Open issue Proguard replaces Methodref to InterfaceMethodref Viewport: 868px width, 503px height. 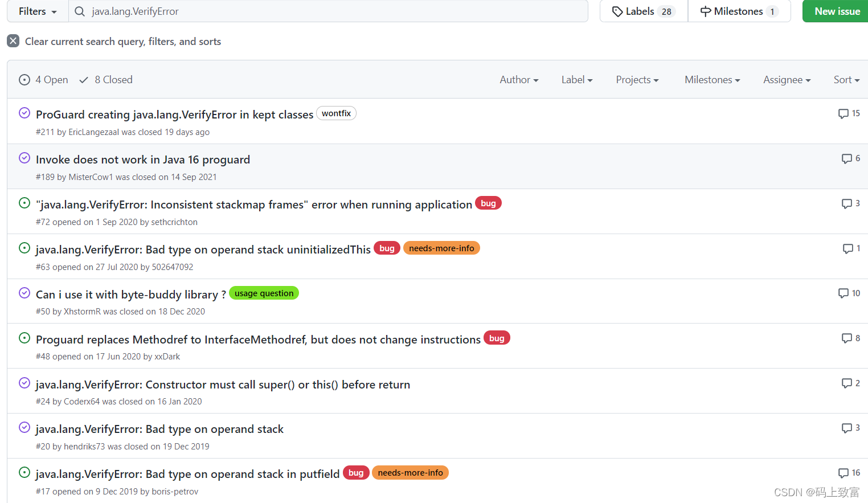pyautogui.click(x=258, y=340)
